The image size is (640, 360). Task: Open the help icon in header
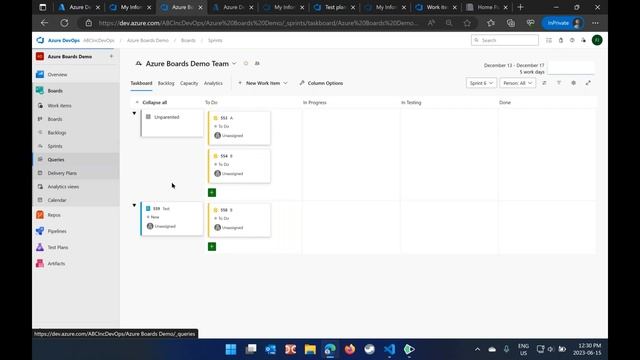(572, 40)
